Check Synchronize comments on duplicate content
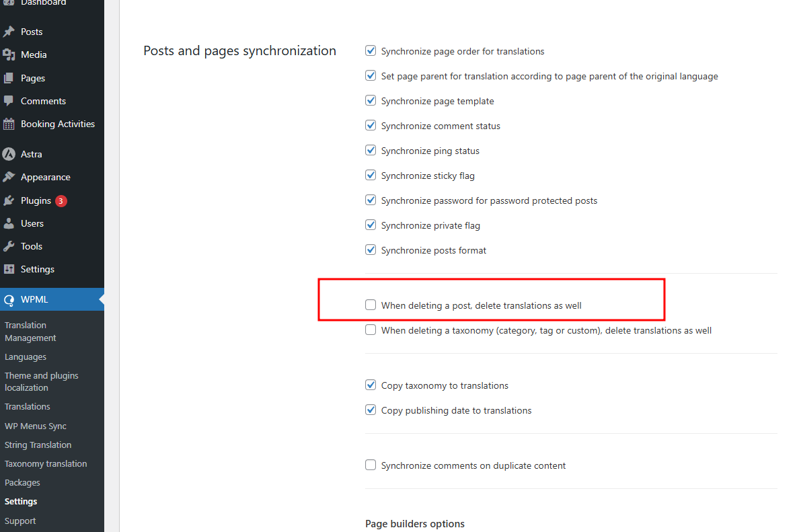The image size is (801, 532). click(371, 465)
